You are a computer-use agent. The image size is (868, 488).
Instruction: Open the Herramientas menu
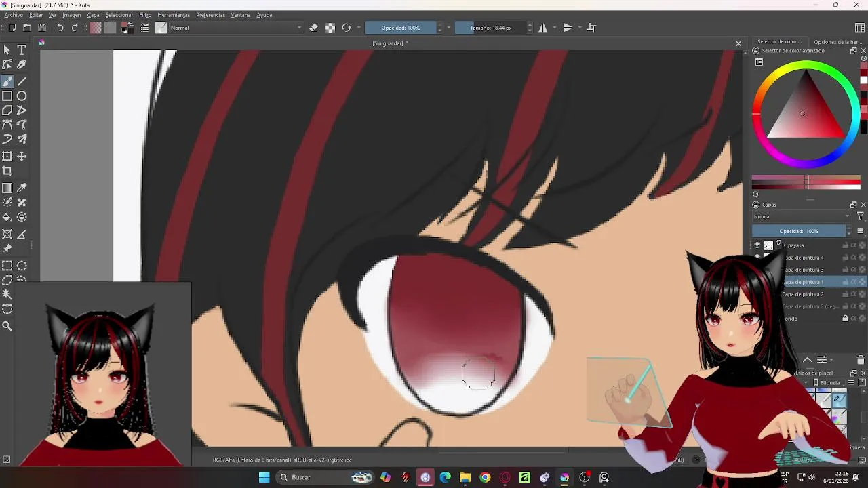pos(174,15)
